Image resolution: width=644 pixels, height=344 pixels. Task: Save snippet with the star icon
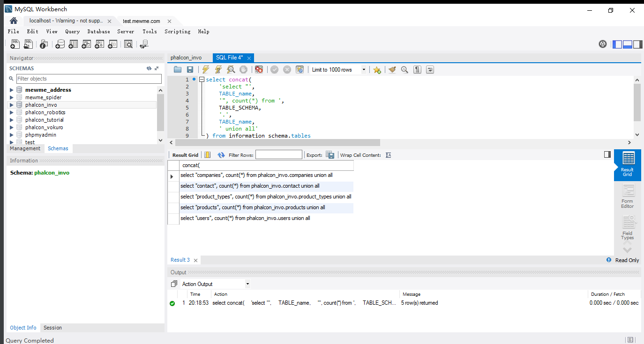tap(377, 70)
